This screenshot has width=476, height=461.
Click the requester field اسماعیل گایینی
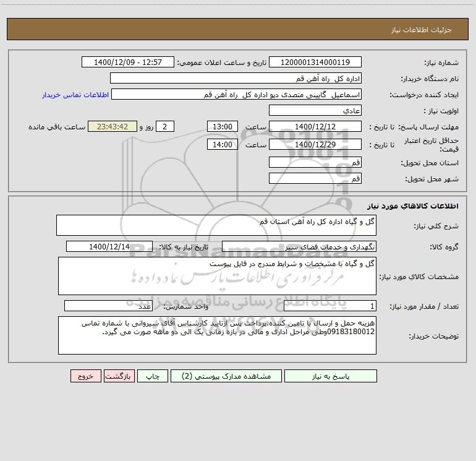(237, 94)
